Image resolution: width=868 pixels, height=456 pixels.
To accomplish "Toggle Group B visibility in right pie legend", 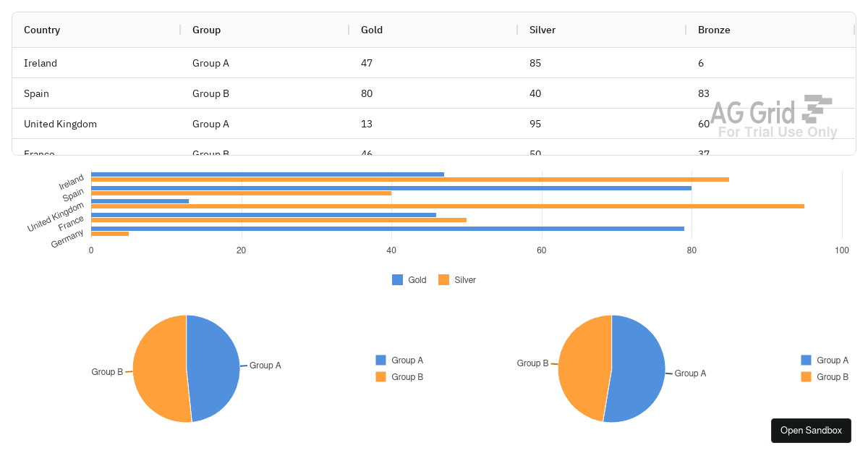I will coord(820,376).
